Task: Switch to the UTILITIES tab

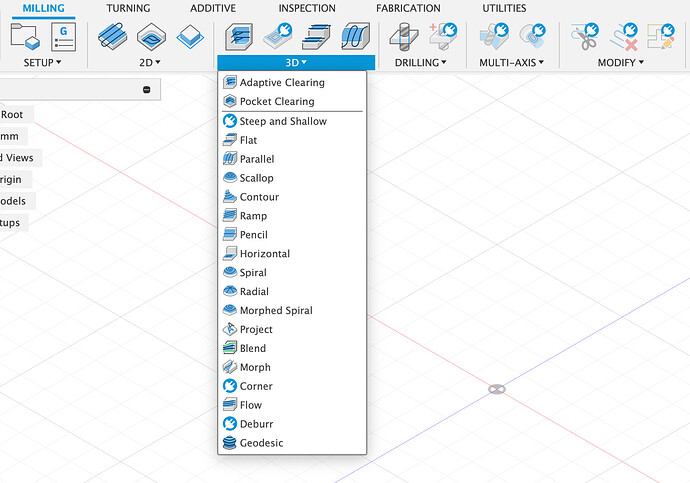Action: (x=504, y=8)
